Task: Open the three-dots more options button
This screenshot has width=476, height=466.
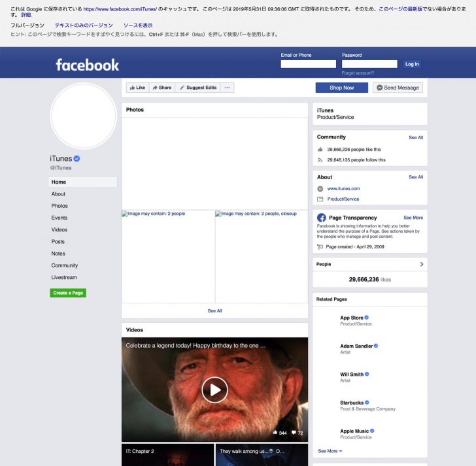Action: point(227,88)
